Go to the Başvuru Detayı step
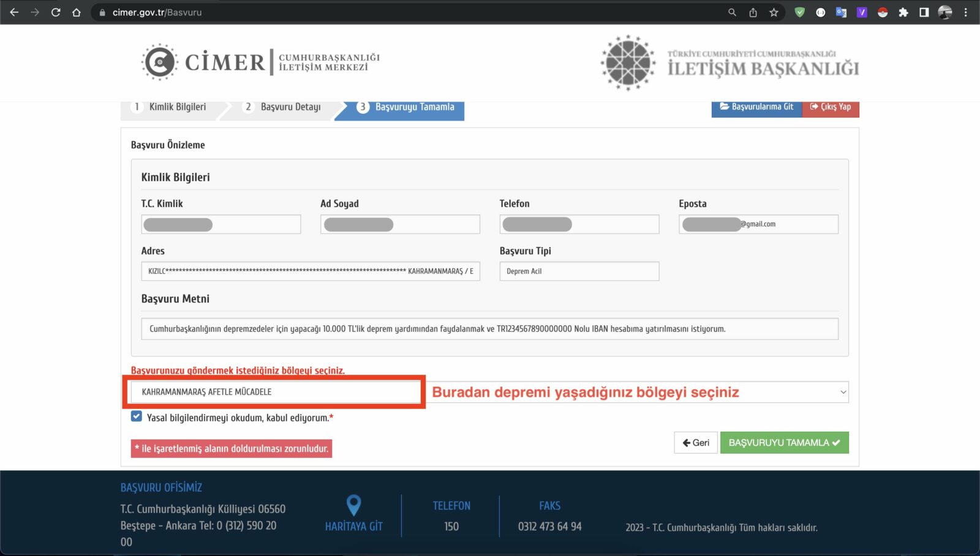980x556 pixels. (284, 107)
